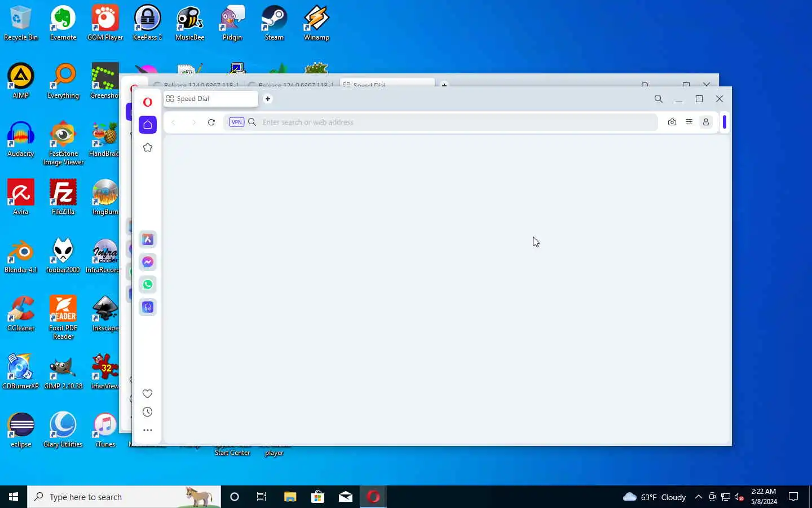The image size is (812, 508).
Task: Select Evernote desktop shortcut
Action: (x=63, y=23)
